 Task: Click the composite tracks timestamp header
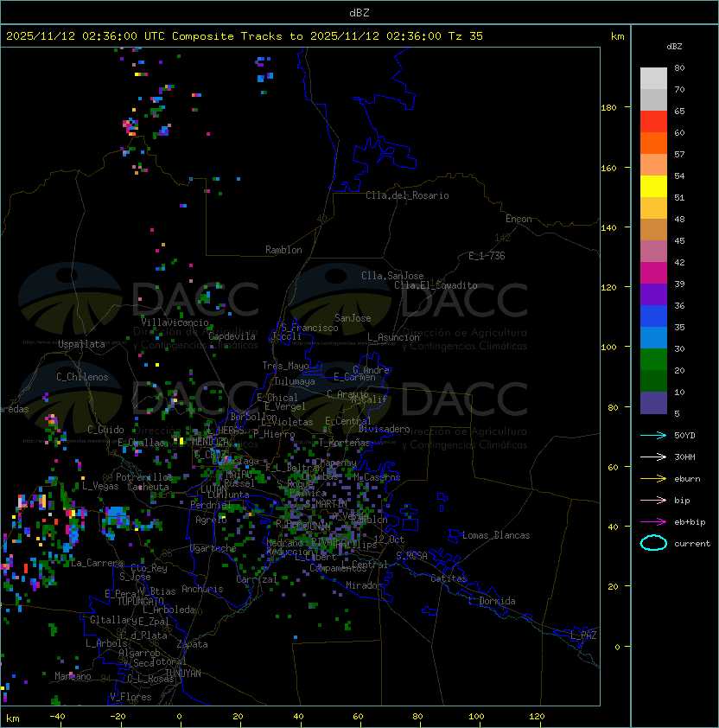click(x=245, y=36)
